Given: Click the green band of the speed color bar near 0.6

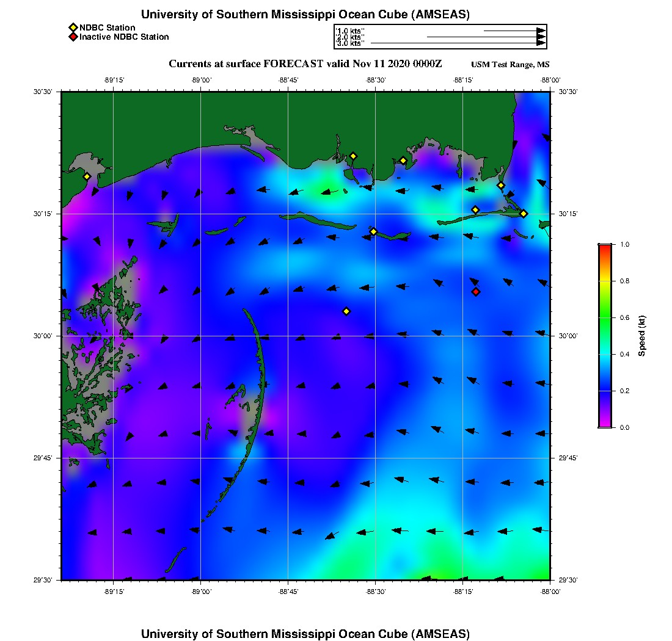Looking at the screenshot, I should pyautogui.click(x=605, y=317).
